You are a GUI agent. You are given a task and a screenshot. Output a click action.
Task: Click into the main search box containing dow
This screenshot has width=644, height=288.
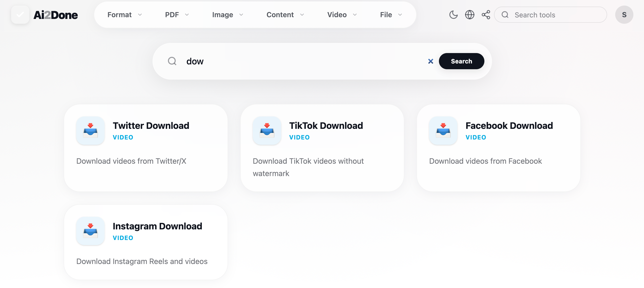click(303, 61)
